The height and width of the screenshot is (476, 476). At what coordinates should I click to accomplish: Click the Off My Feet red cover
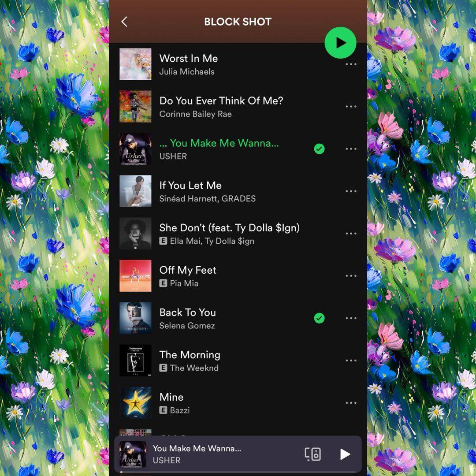point(135,276)
